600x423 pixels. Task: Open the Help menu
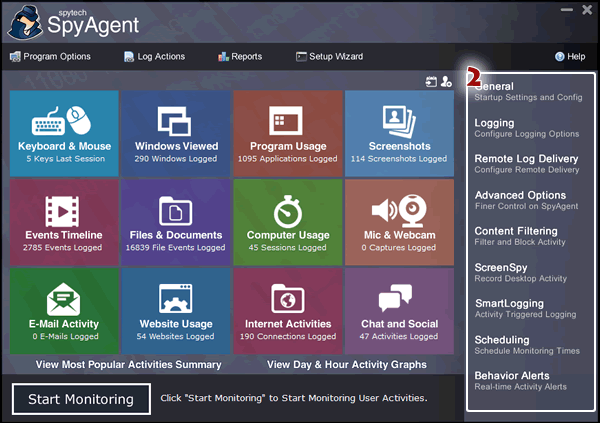point(570,57)
